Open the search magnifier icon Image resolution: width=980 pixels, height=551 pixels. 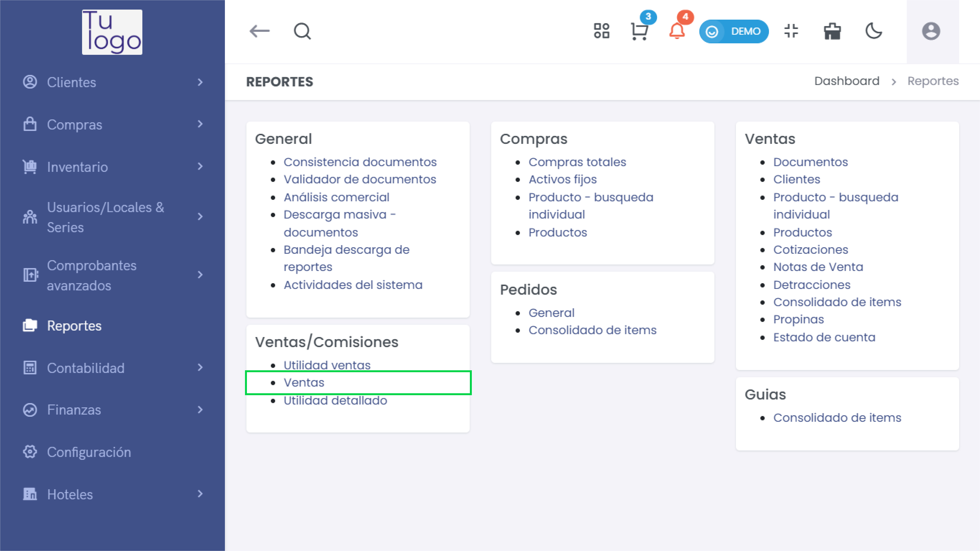tap(302, 31)
